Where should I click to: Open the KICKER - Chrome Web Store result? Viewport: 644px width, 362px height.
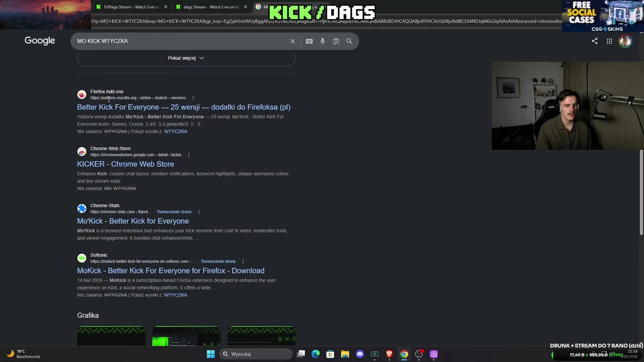(125, 164)
